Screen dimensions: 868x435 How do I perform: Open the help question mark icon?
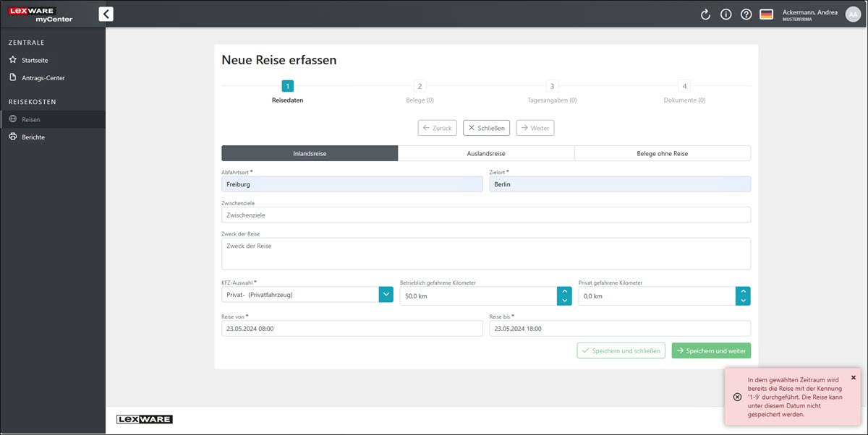(x=746, y=14)
